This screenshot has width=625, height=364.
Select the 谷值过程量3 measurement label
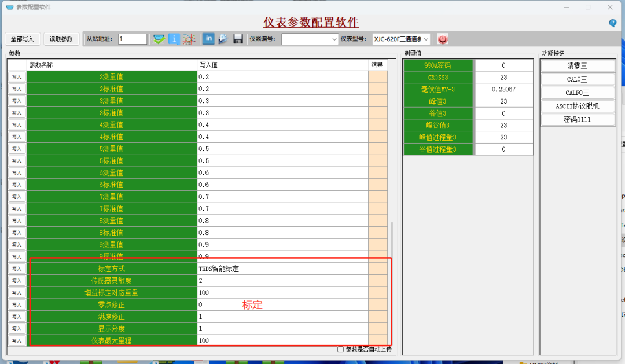tap(438, 149)
